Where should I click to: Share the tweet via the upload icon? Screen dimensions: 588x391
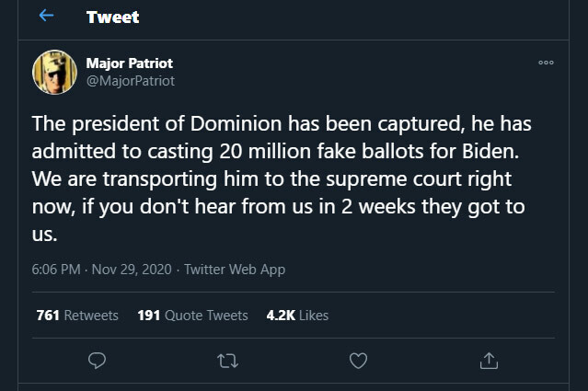[x=490, y=361]
